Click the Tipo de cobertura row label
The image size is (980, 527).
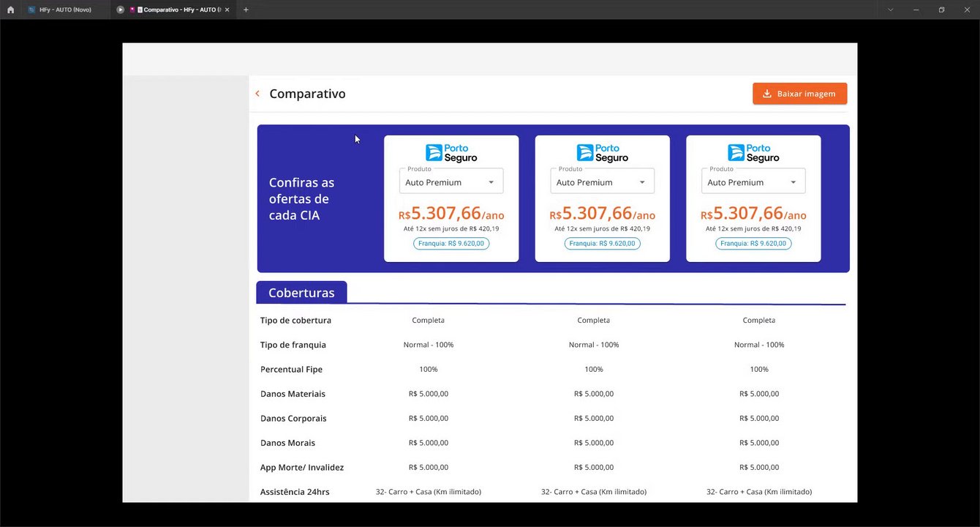[295, 321]
